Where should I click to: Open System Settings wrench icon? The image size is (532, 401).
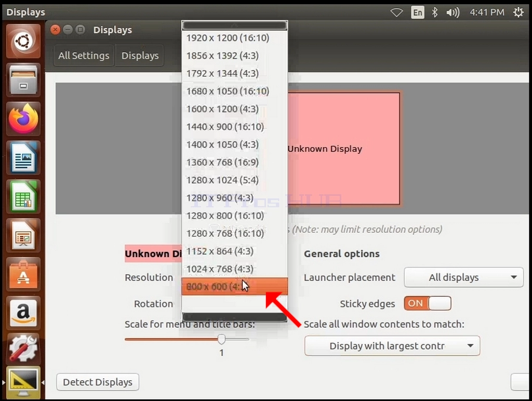(x=23, y=349)
